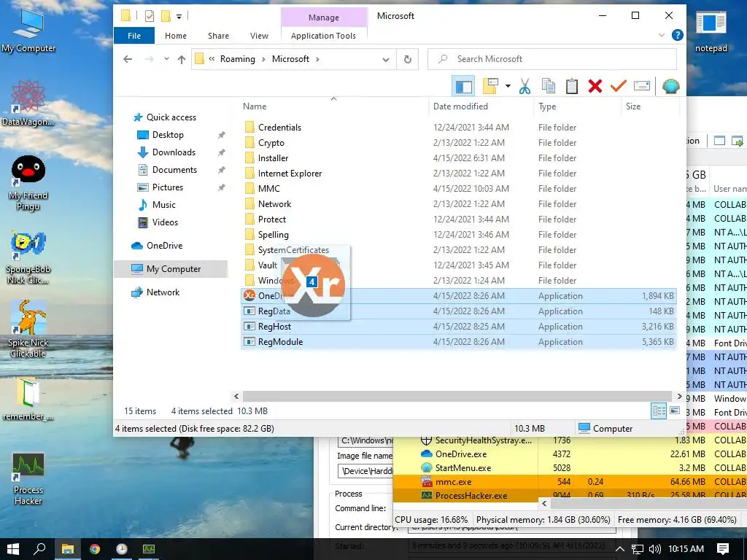Click the Copy icon in the toolbar

point(549,86)
